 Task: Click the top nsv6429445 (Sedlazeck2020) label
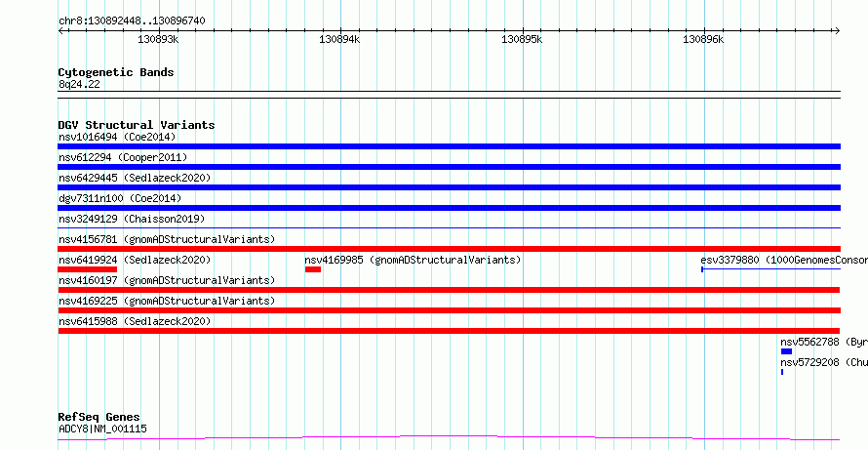point(135,178)
